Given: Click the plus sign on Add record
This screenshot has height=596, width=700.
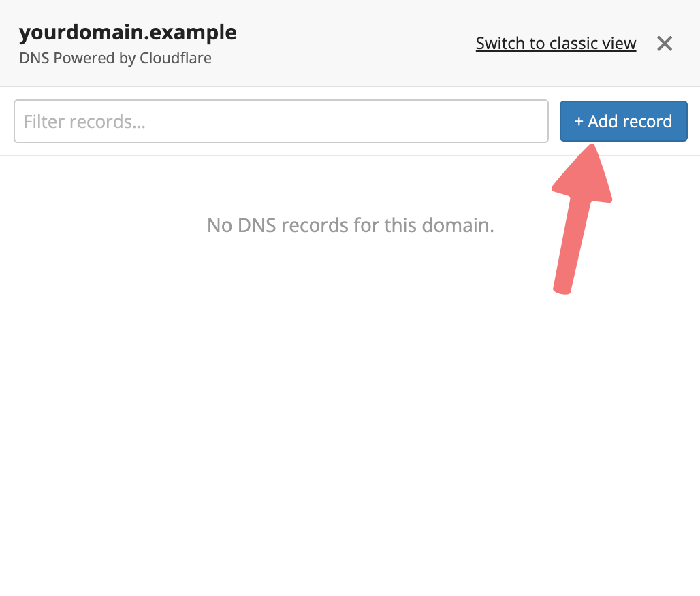Looking at the screenshot, I should click(x=579, y=121).
